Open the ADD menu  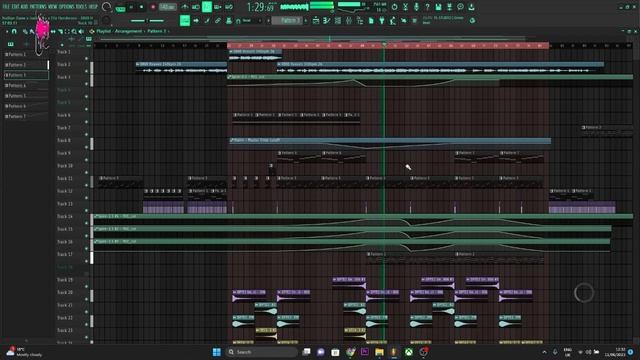coord(24,7)
